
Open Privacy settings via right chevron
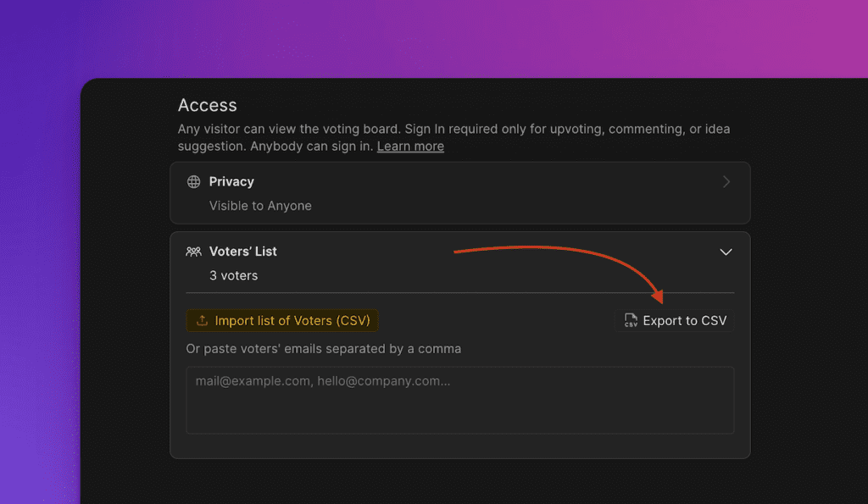(x=726, y=181)
